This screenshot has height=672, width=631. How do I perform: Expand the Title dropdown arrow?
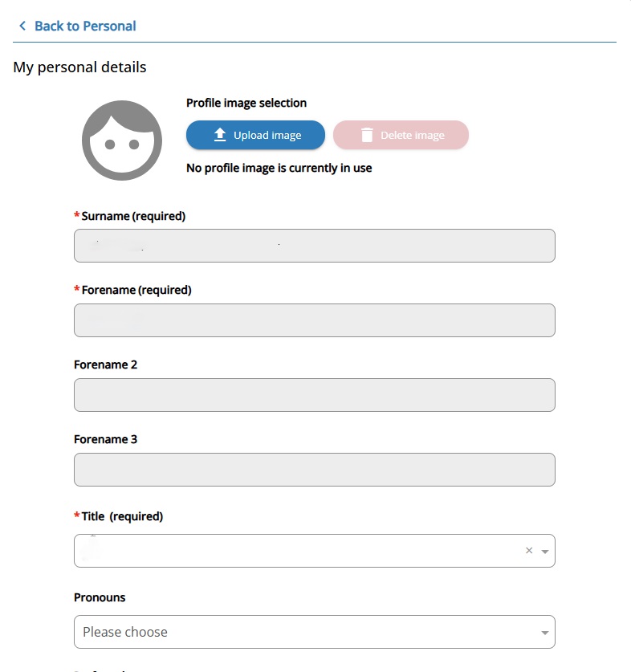(545, 552)
